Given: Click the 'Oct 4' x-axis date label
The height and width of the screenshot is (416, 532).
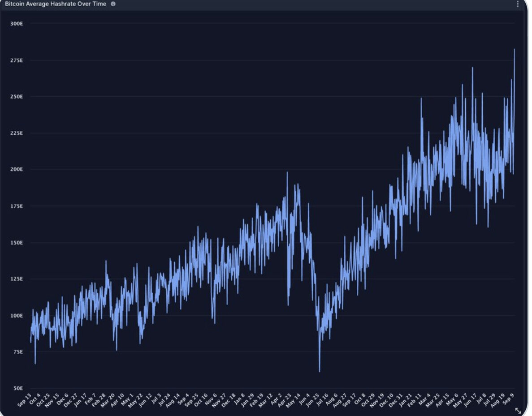Looking at the screenshot, I should 35,399.
